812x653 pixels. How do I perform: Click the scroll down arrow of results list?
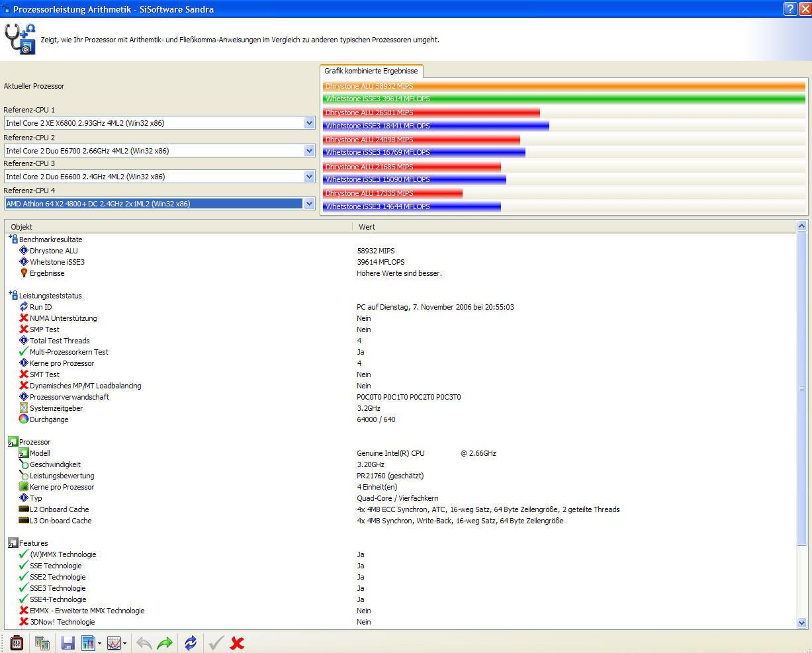coord(801,623)
